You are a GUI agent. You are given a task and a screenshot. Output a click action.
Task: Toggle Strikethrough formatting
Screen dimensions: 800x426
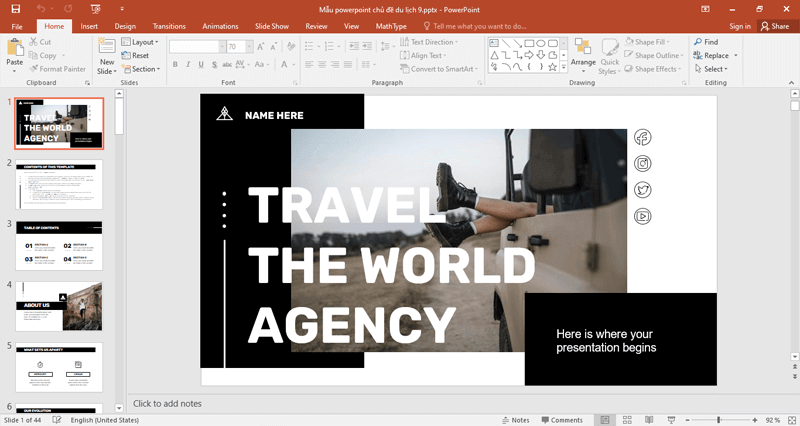click(x=227, y=64)
